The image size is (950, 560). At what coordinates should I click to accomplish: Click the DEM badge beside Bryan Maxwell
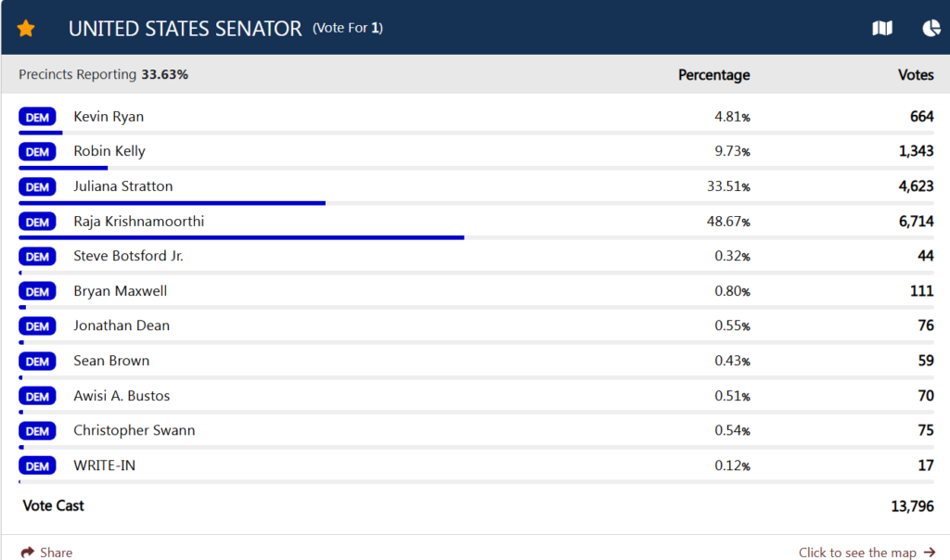click(x=38, y=291)
